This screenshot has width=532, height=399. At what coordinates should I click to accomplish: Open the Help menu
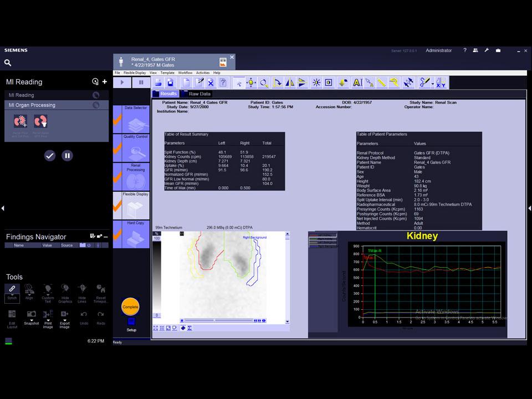(x=217, y=73)
